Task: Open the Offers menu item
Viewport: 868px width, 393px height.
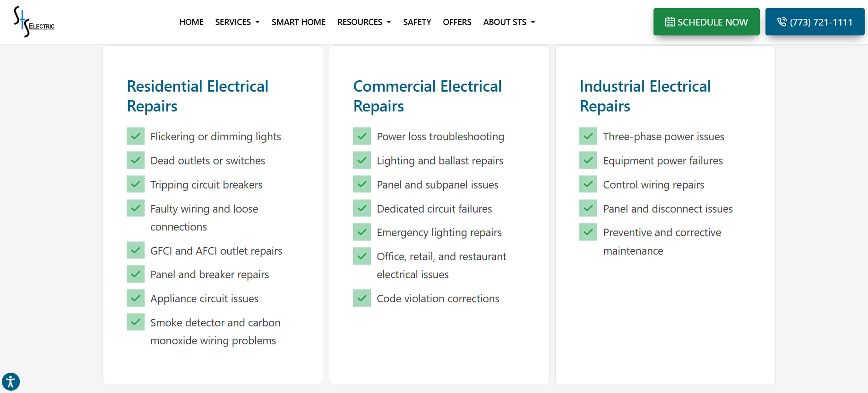Action: [457, 22]
